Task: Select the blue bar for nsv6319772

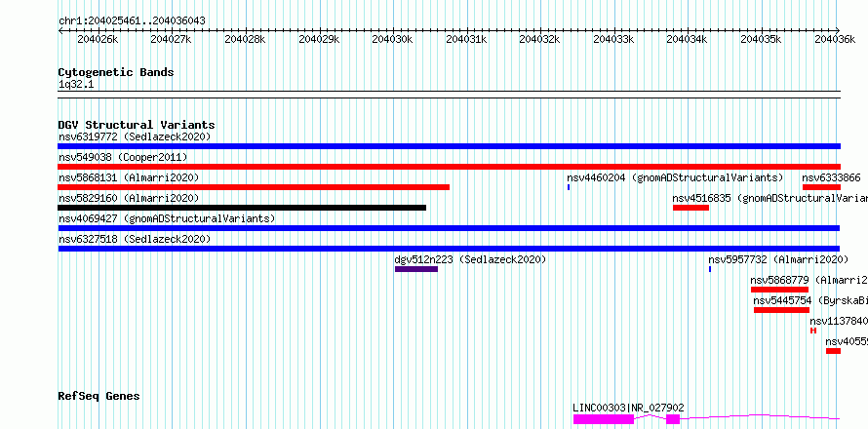Action: pyautogui.click(x=449, y=146)
